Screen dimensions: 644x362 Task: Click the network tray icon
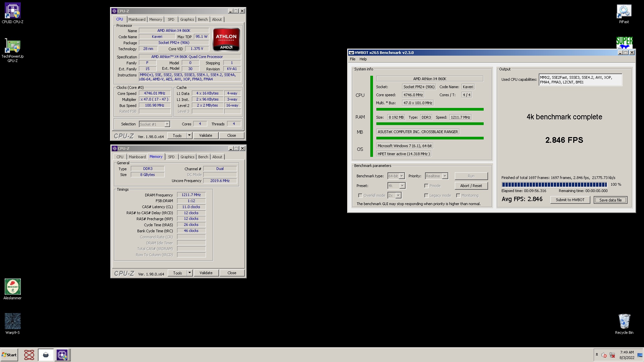[612, 355]
